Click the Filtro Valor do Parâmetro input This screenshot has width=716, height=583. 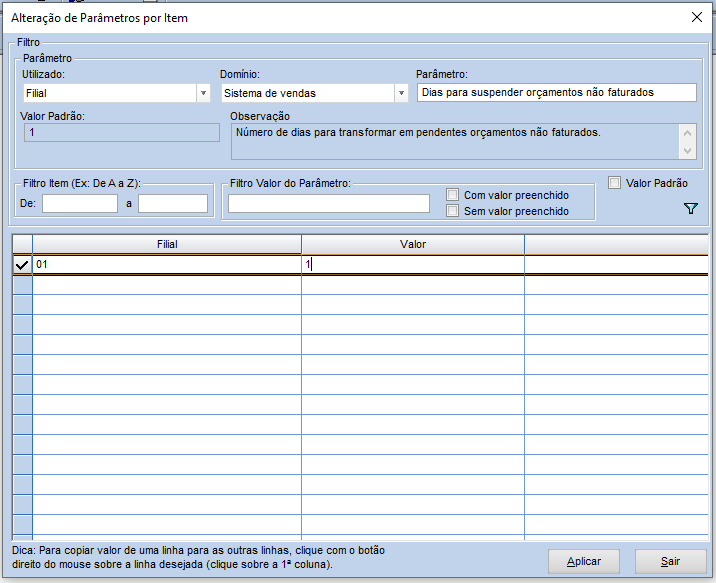point(328,204)
